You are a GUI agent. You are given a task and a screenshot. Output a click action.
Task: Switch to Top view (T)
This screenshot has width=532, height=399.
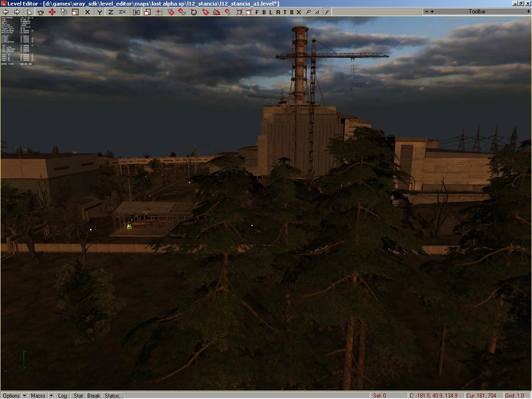284,12
